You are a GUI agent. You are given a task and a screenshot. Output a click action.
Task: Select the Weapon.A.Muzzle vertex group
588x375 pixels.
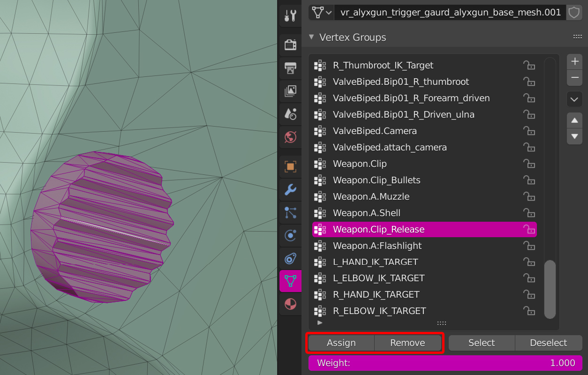tap(425, 196)
